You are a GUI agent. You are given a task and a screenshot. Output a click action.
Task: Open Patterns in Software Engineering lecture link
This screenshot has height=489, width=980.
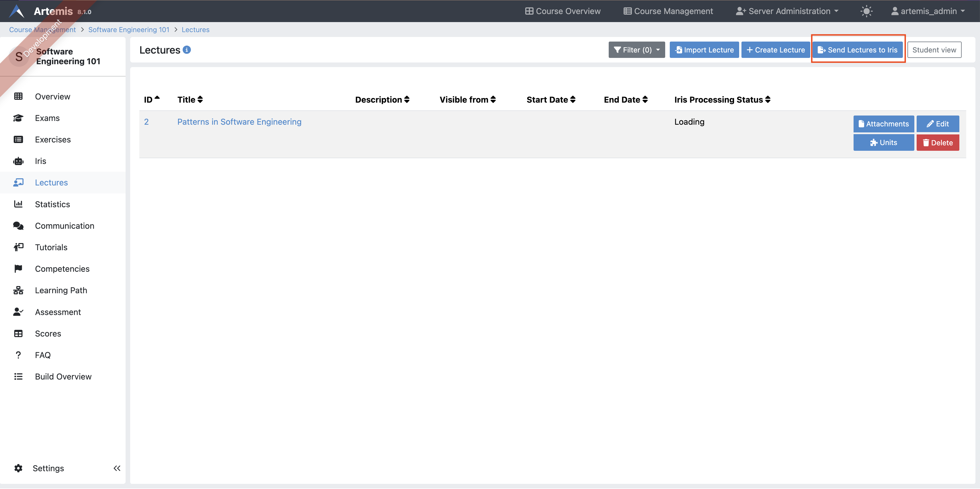(x=239, y=122)
